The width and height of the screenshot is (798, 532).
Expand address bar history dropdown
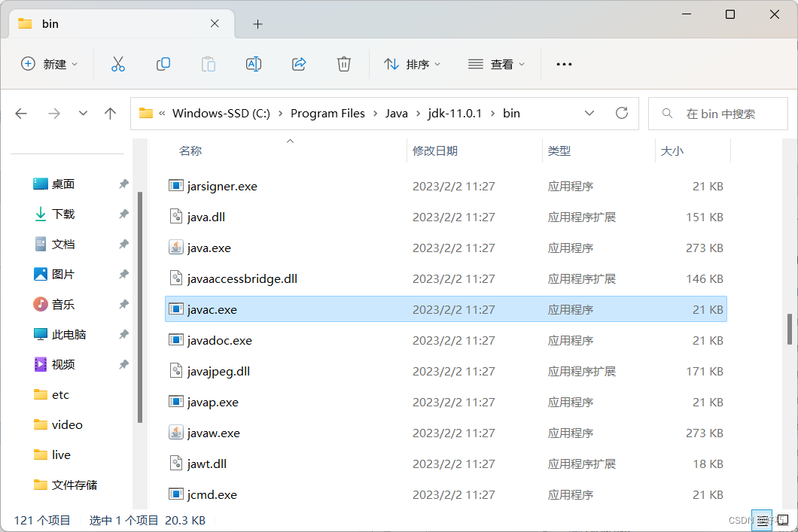[589, 113]
